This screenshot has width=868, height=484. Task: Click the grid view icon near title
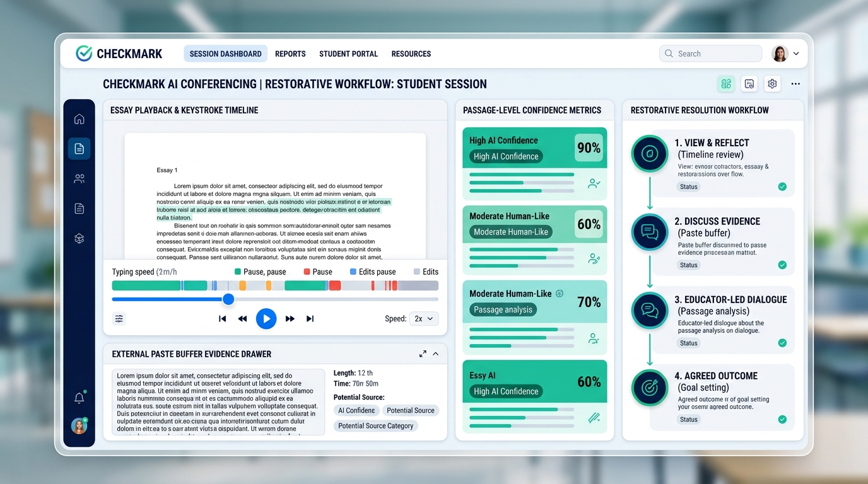[726, 84]
